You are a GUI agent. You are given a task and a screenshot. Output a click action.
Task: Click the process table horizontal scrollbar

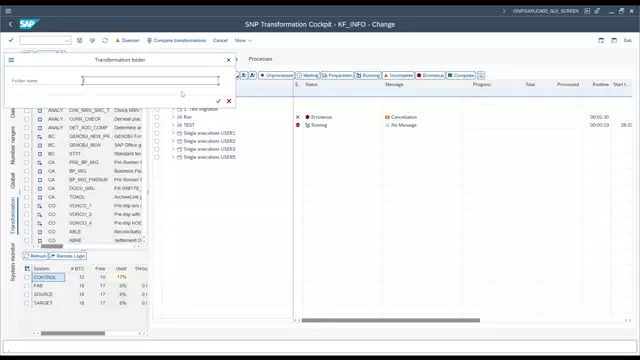click(391, 320)
